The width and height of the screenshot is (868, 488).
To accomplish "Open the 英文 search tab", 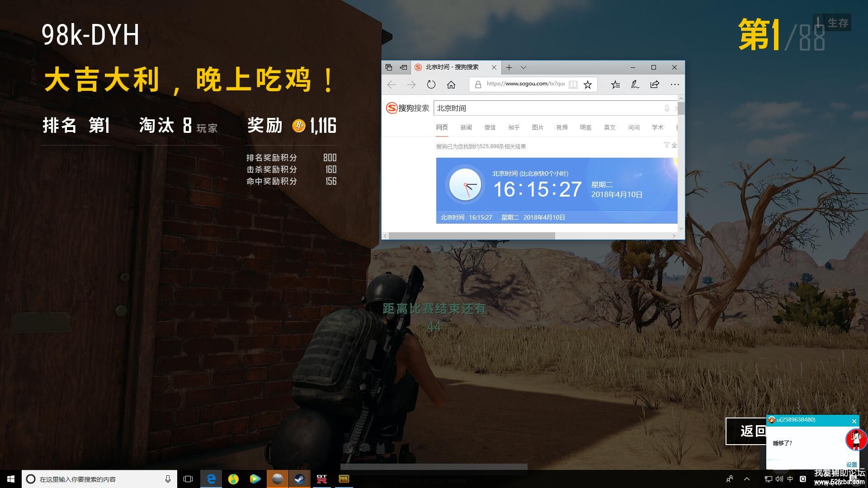I will tap(610, 127).
